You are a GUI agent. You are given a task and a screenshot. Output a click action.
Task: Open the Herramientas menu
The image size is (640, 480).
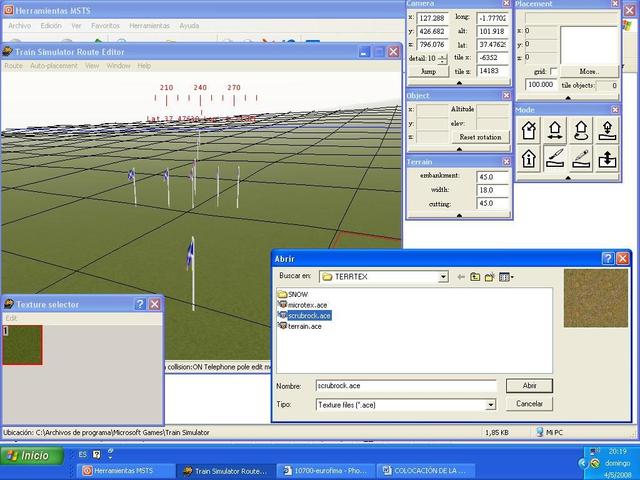(149, 25)
